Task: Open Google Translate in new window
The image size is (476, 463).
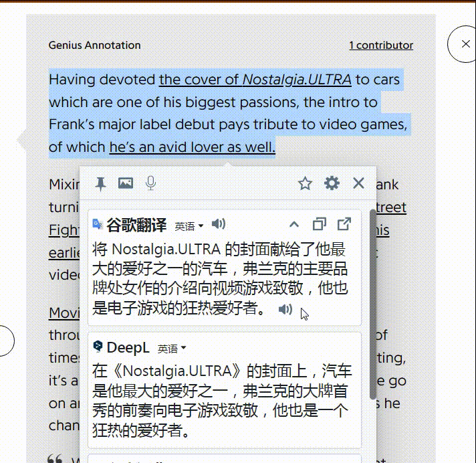Action: pyautogui.click(x=344, y=224)
